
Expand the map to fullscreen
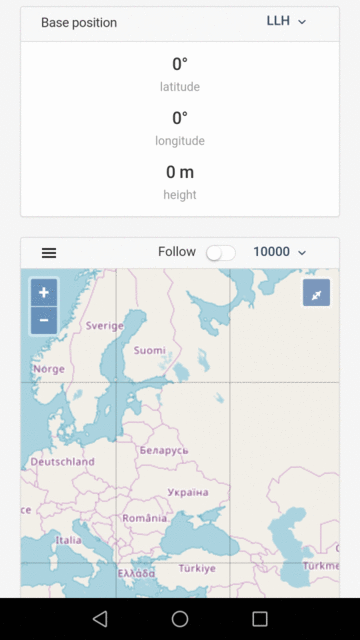pyautogui.click(x=316, y=293)
